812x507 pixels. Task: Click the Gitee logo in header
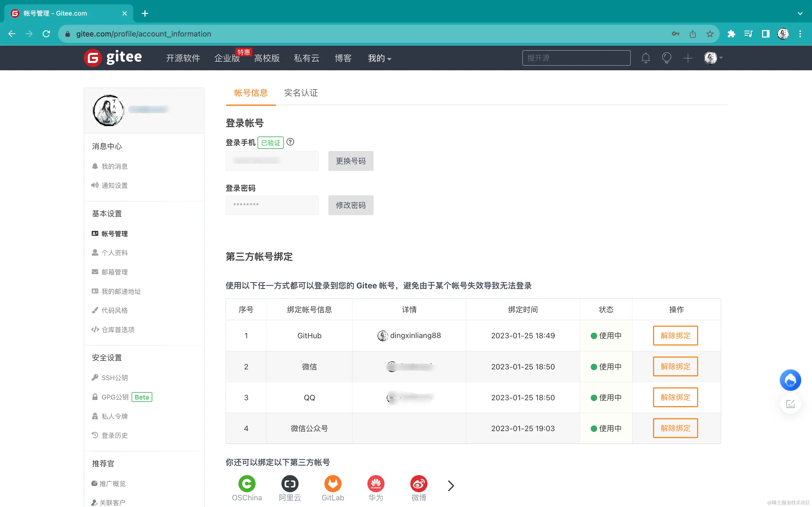click(113, 58)
